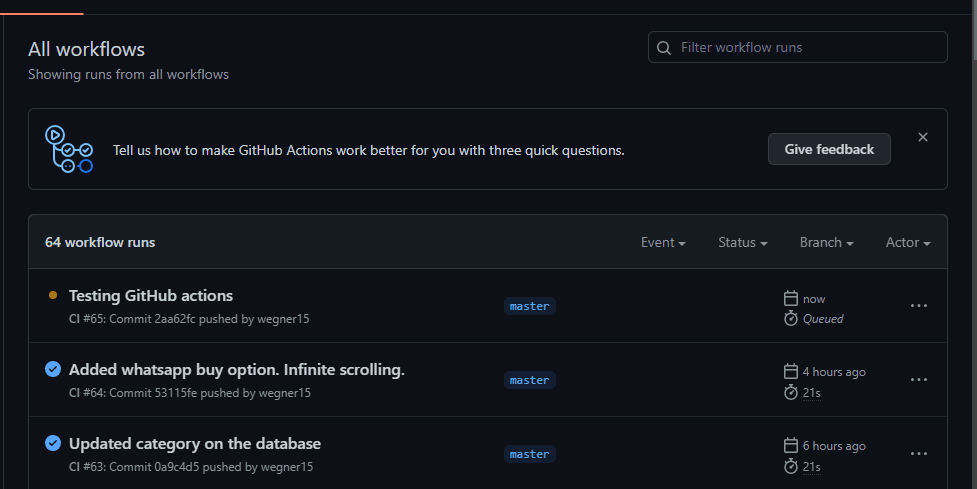Screen dimensions: 977x489
Task: Click the '21s' duration for CI #64
Action: pyautogui.click(x=812, y=393)
